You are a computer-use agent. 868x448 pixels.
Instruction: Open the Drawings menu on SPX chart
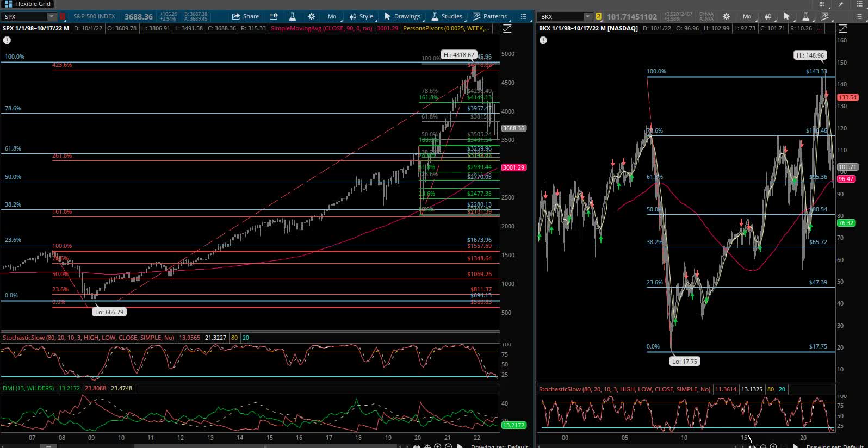click(402, 16)
